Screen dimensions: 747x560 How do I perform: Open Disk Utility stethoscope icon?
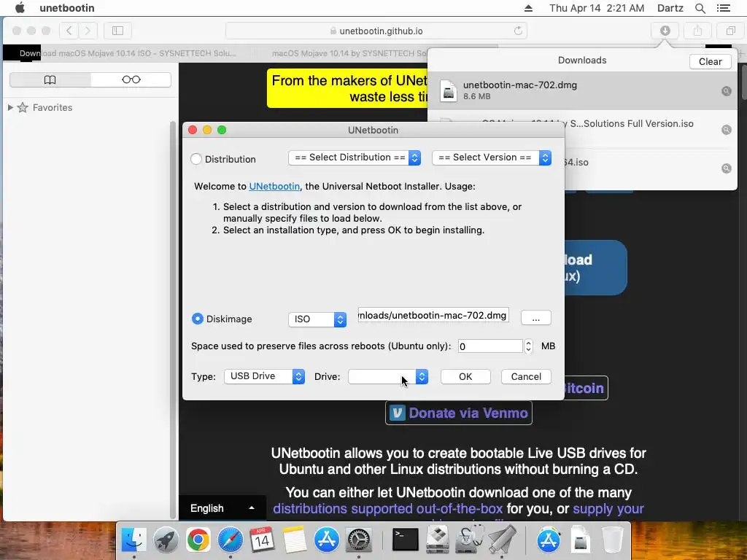469,540
